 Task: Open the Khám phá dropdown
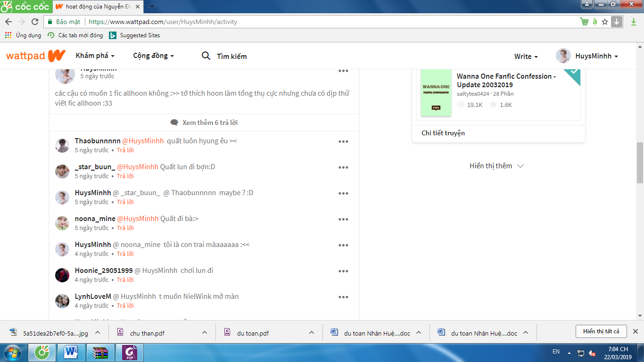(x=95, y=56)
